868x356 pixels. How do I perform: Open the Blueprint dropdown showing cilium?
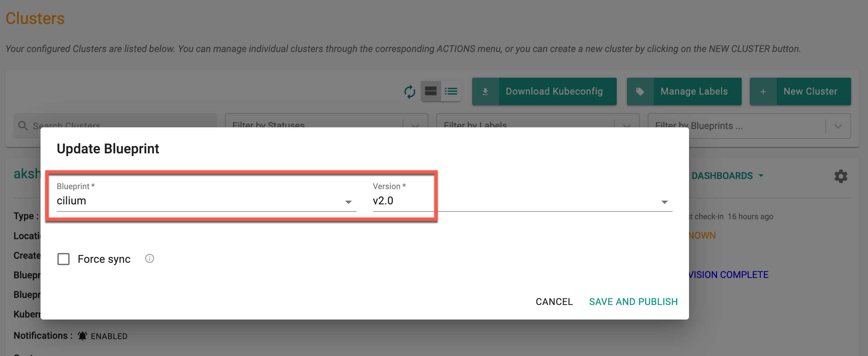pos(206,200)
